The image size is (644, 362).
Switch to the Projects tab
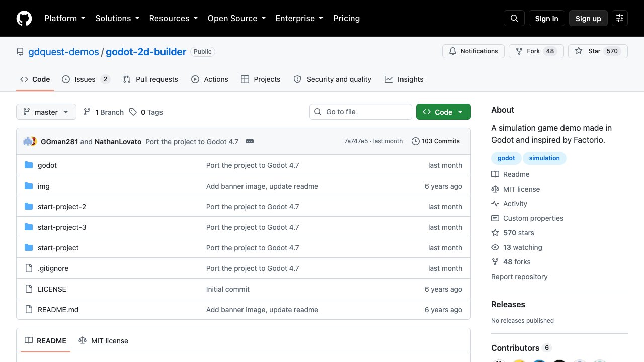pos(261,79)
